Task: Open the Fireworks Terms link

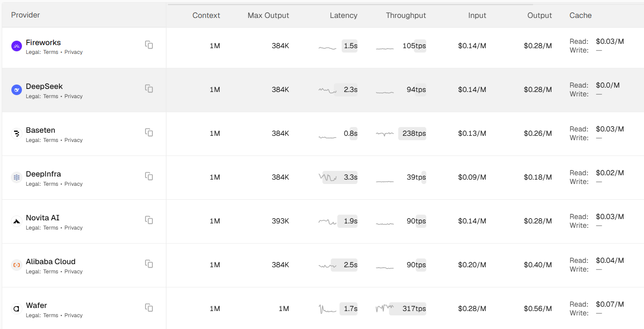Action: click(x=50, y=52)
